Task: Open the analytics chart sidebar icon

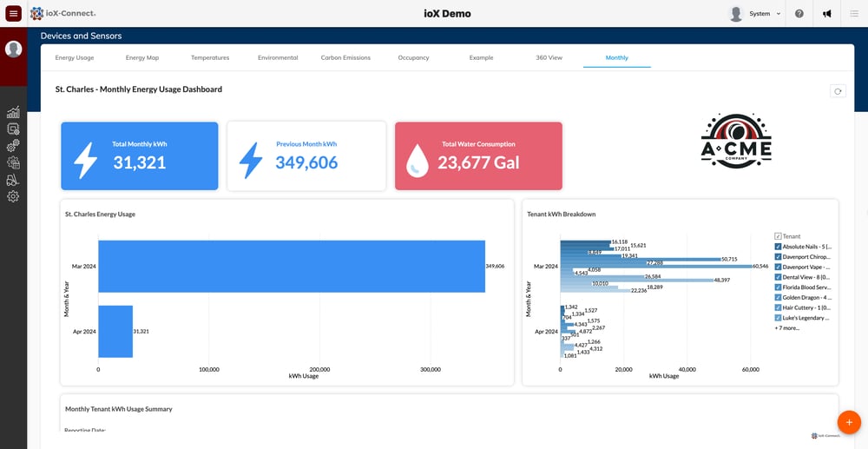Action: click(13, 112)
